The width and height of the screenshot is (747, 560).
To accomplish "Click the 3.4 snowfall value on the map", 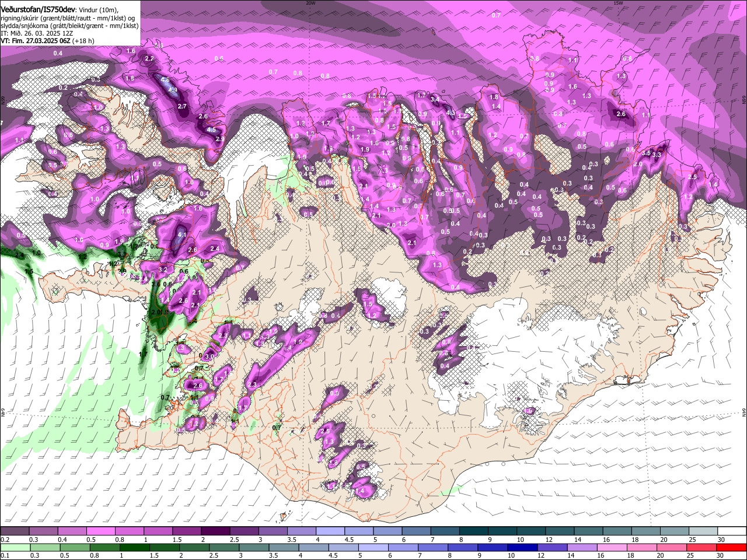I will pos(434,100).
